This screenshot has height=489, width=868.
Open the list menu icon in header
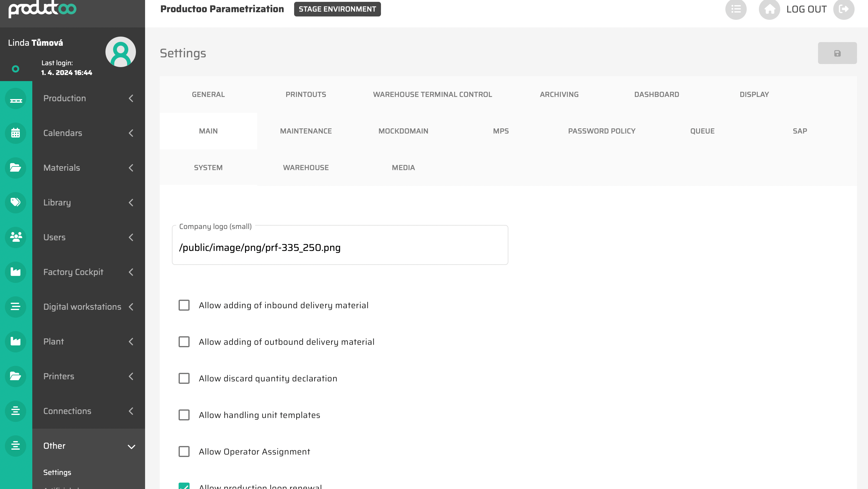[x=736, y=9]
